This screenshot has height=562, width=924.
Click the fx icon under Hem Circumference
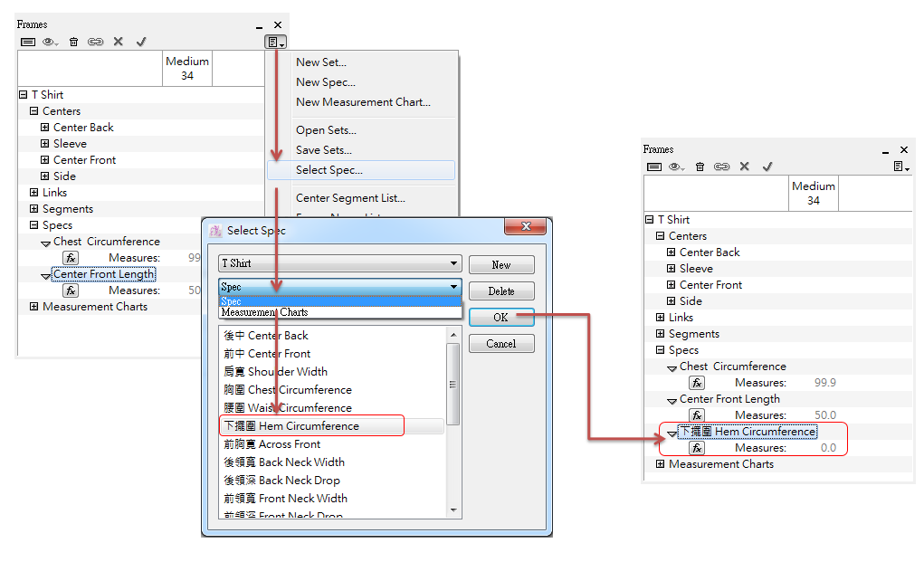(697, 448)
